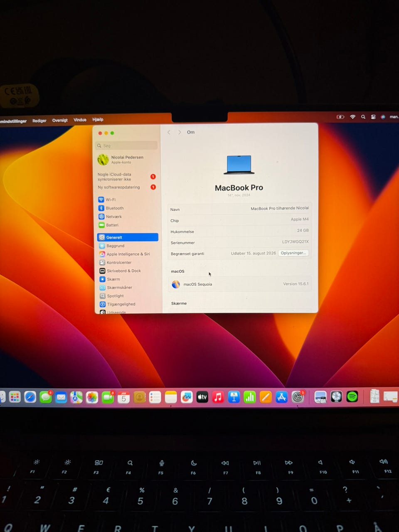Screen dimensions: 399x532
Task: Open Apple Intelligence & Siri settings
Action: tap(128, 254)
